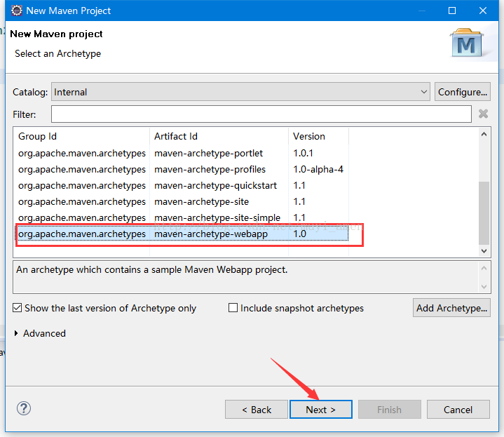
Task: Click Add Archetype button
Action: pos(451,308)
